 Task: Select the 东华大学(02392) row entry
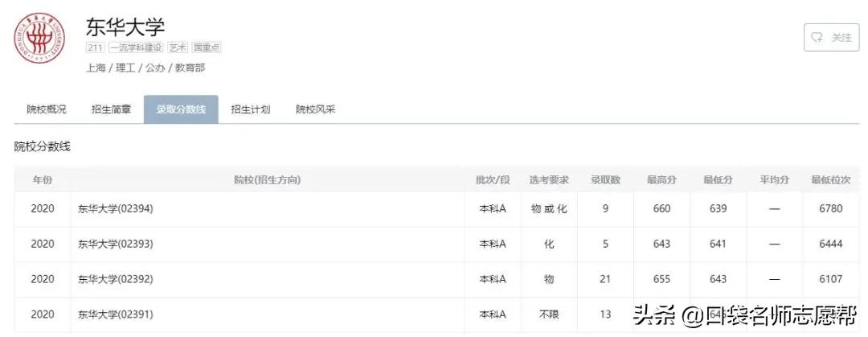116,279
